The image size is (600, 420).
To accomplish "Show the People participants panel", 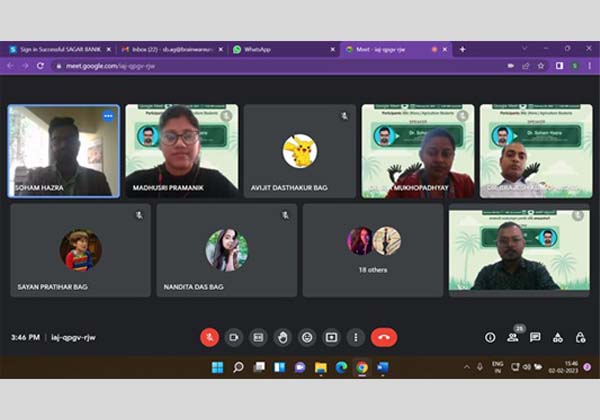I will (512, 338).
